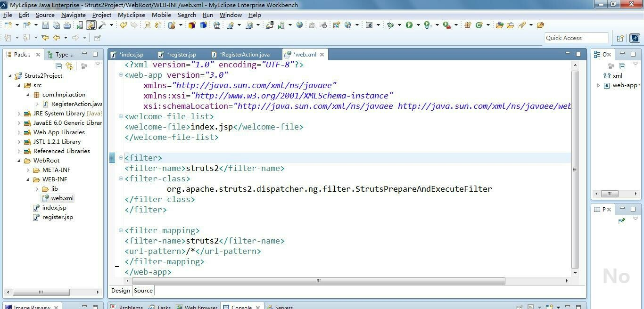Toggle the highlighted mobile preview toolbar button
Viewport: 644px width, 309px height.
(x=91, y=25)
